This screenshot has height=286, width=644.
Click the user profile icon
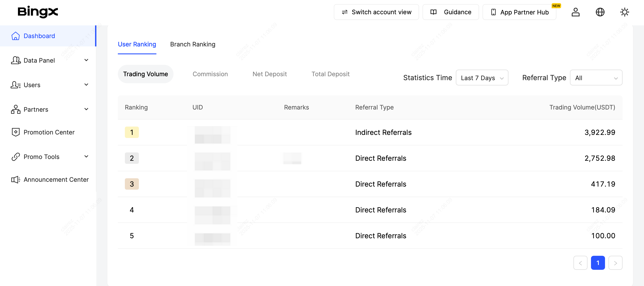[575, 12]
